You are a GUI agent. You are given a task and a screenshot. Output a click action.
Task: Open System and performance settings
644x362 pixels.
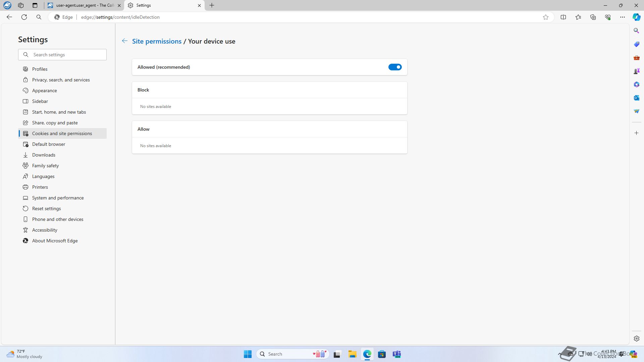(62, 198)
